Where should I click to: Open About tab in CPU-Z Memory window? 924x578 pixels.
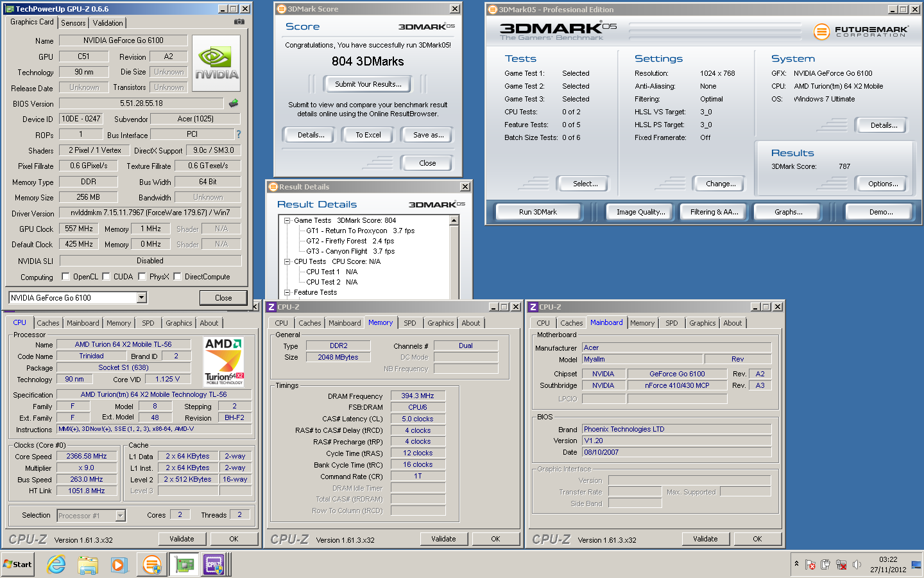tap(470, 323)
